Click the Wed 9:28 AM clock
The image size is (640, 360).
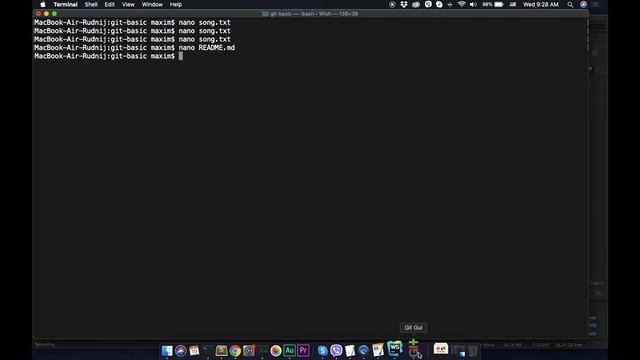[x=541, y=4]
